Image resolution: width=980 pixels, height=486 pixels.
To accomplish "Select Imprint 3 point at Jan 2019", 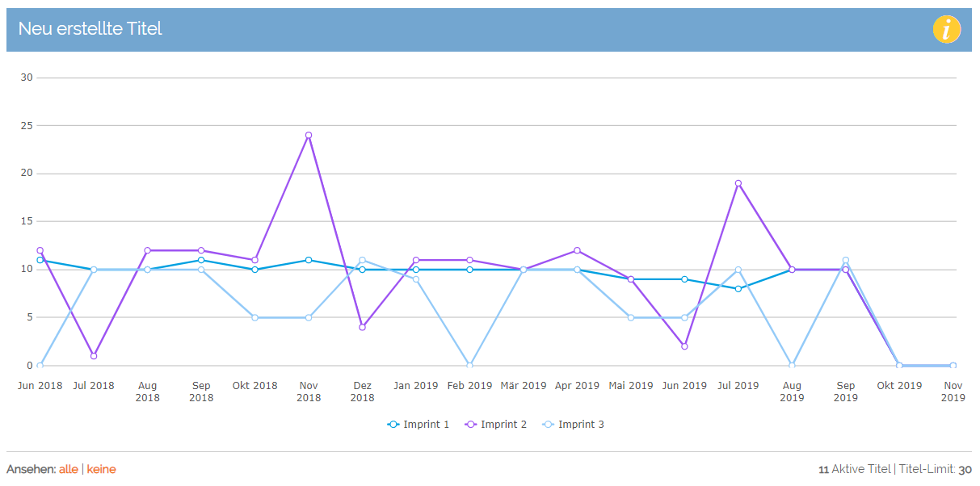I will (416, 279).
